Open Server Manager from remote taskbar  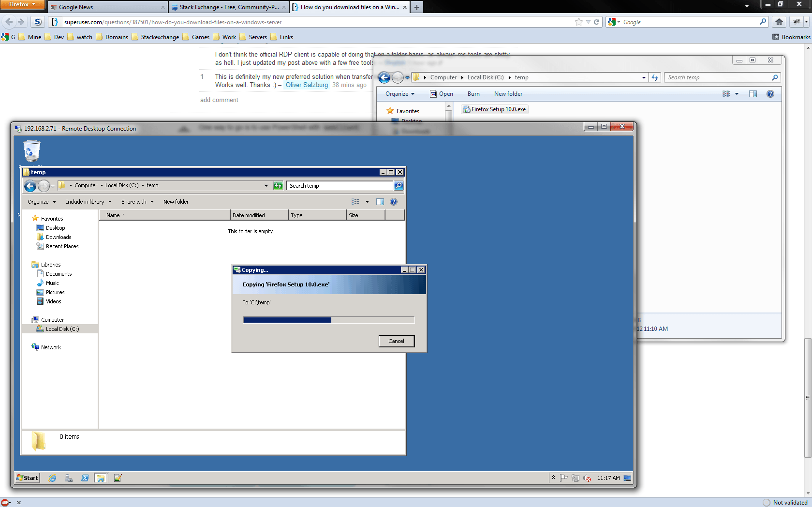click(x=69, y=478)
